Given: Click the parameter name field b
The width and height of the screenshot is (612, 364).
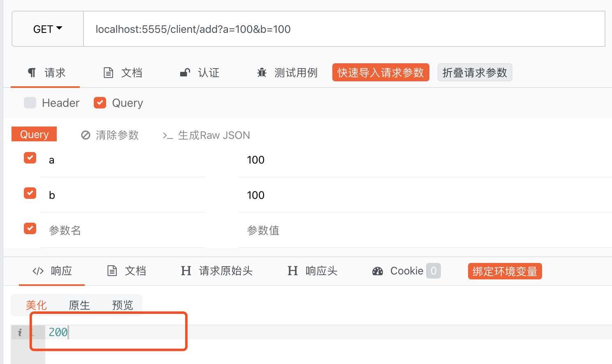Looking at the screenshot, I should 123,196.
